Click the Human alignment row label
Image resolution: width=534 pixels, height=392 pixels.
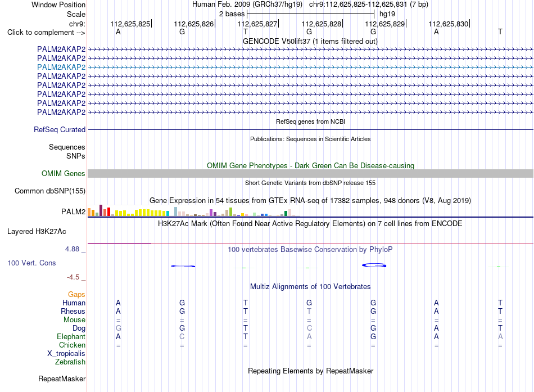pos(74,303)
